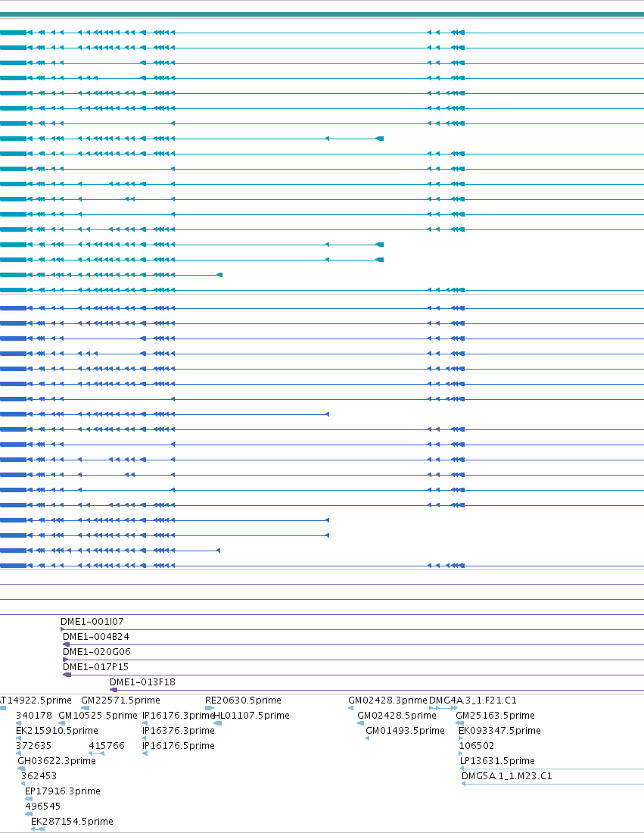The width and height of the screenshot is (644, 833).
Task: Select the EP17916.3prime EST label
Action: (x=63, y=791)
